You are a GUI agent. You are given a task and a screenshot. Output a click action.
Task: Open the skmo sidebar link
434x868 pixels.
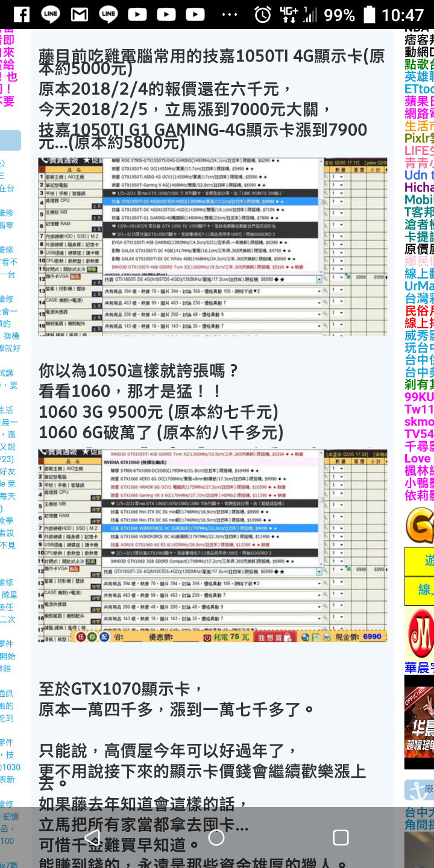pos(419,421)
